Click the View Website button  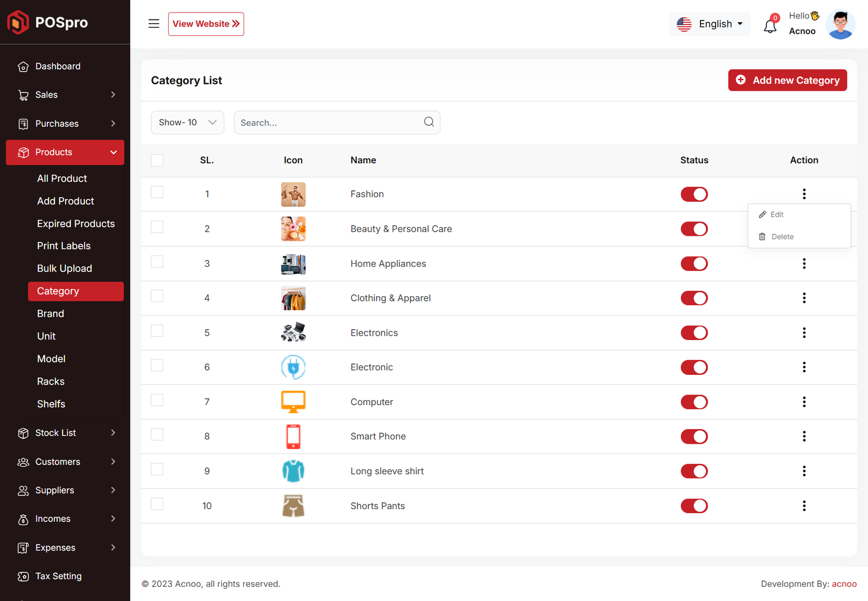click(206, 24)
